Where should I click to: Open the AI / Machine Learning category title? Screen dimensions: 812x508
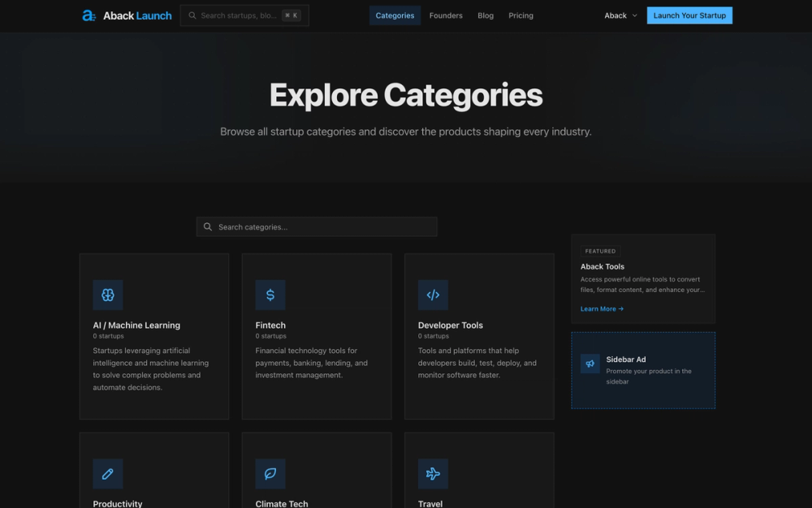coord(136,325)
